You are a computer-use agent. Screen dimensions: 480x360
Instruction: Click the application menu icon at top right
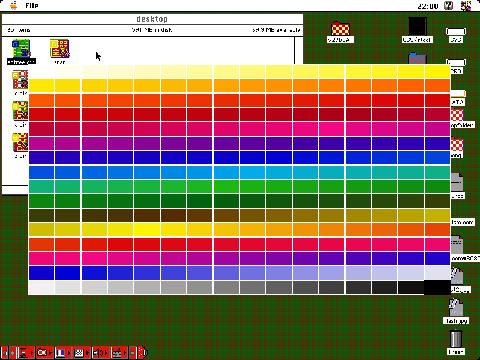coord(466,5)
